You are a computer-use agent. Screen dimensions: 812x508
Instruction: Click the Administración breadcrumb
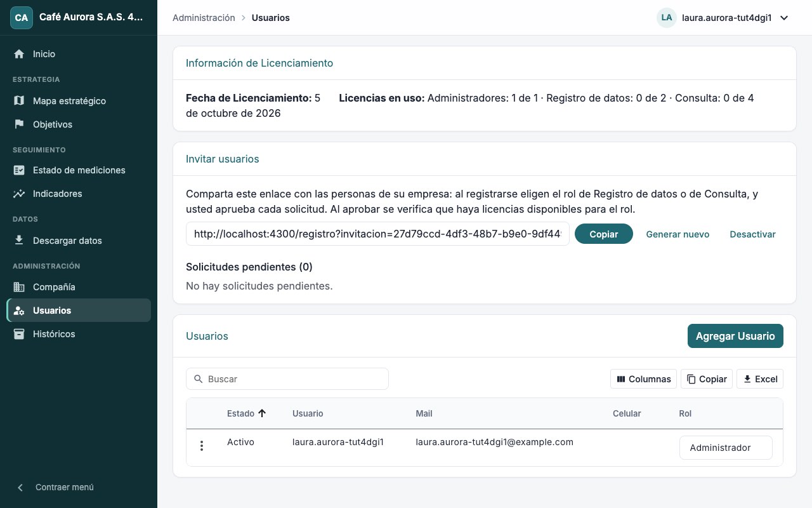(x=204, y=18)
